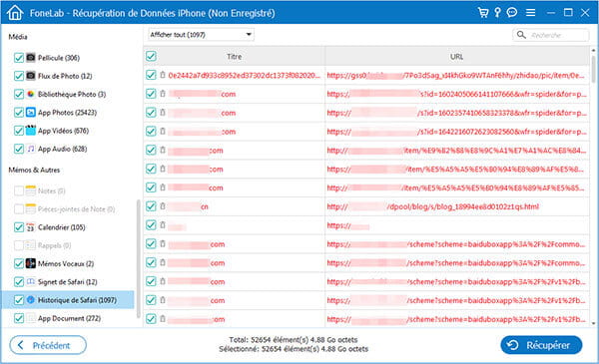
Task: Click trash icon on the blog_18994ee8d0102z1qs row
Action: [163, 206]
